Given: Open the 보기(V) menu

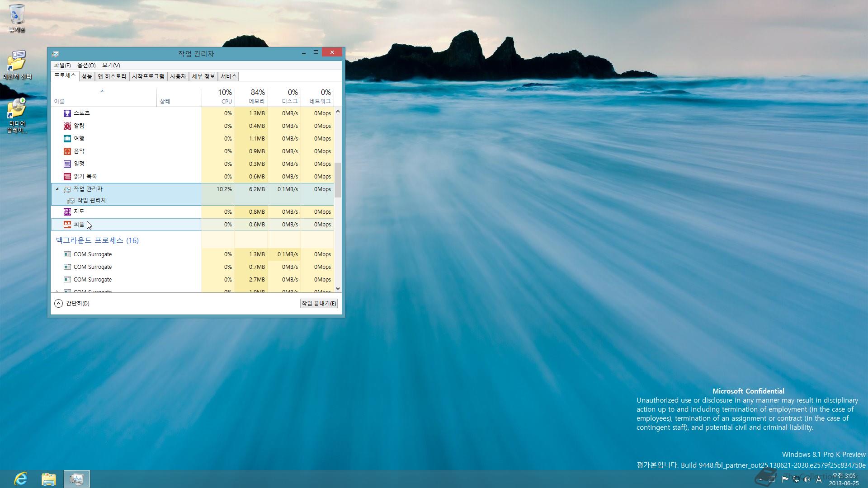Looking at the screenshot, I should pos(111,66).
